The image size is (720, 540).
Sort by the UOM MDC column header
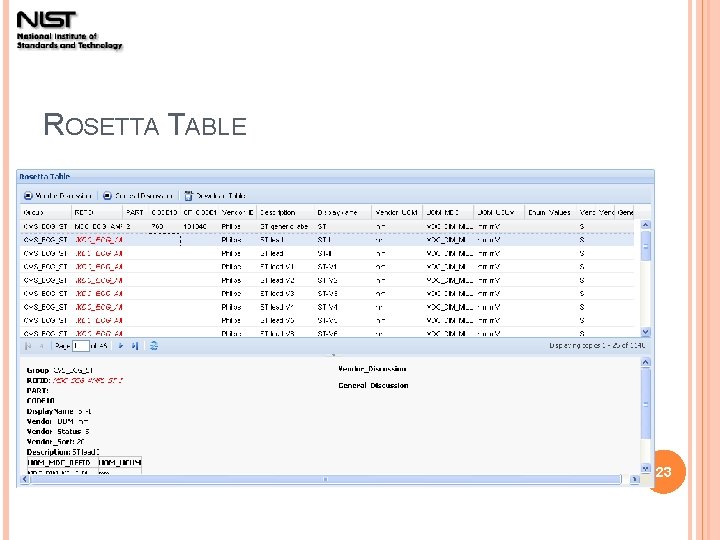point(448,213)
